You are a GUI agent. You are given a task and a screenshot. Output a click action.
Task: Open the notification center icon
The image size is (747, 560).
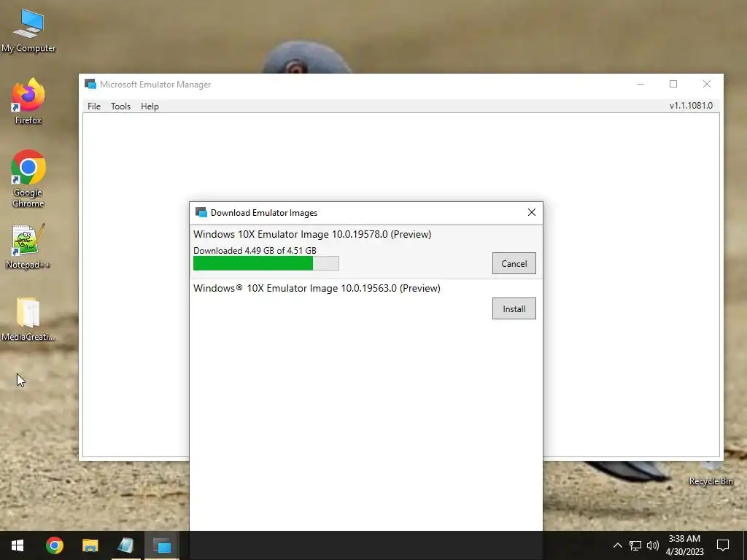click(x=723, y=545)
